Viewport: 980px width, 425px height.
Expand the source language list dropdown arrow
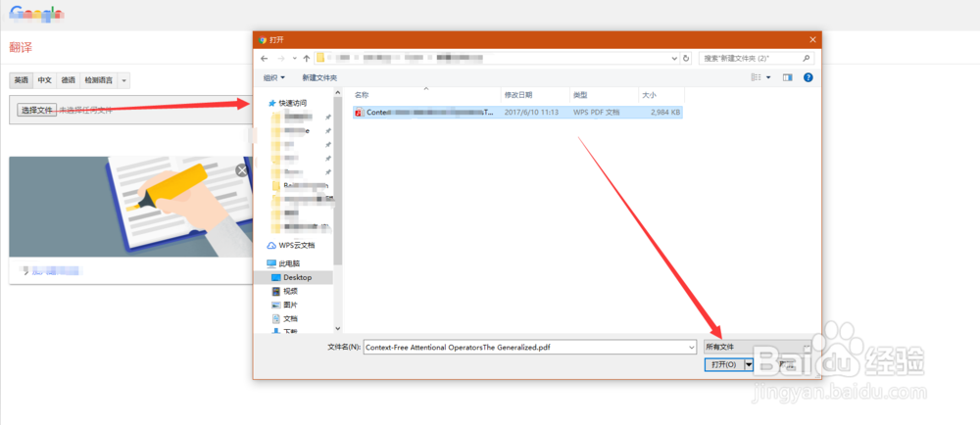(123, 80)
